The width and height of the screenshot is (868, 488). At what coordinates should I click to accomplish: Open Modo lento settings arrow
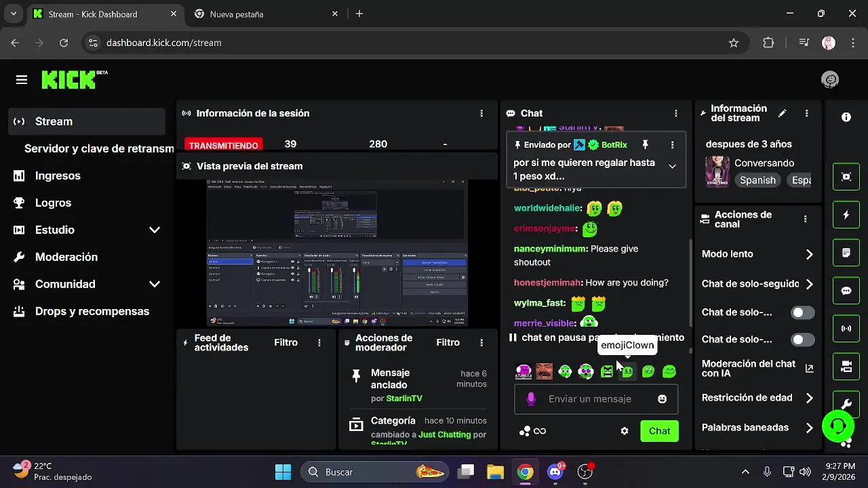click(x=809, y=254)
